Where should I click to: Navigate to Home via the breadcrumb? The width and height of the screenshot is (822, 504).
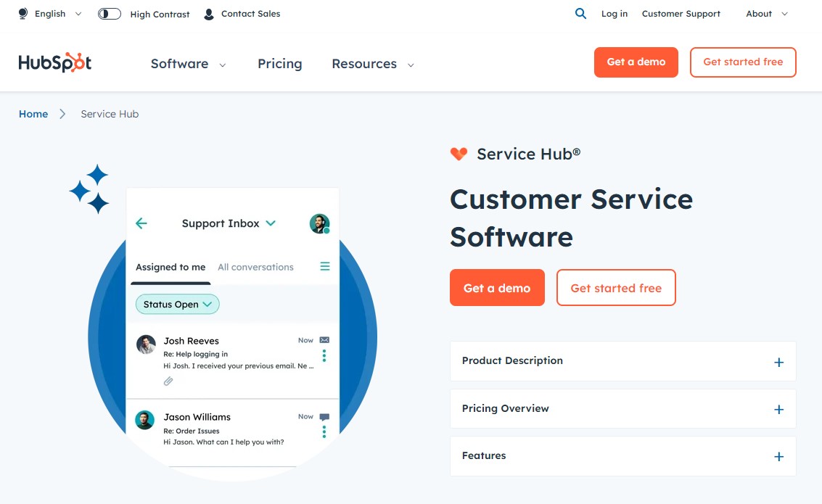[x=33, y=114]
